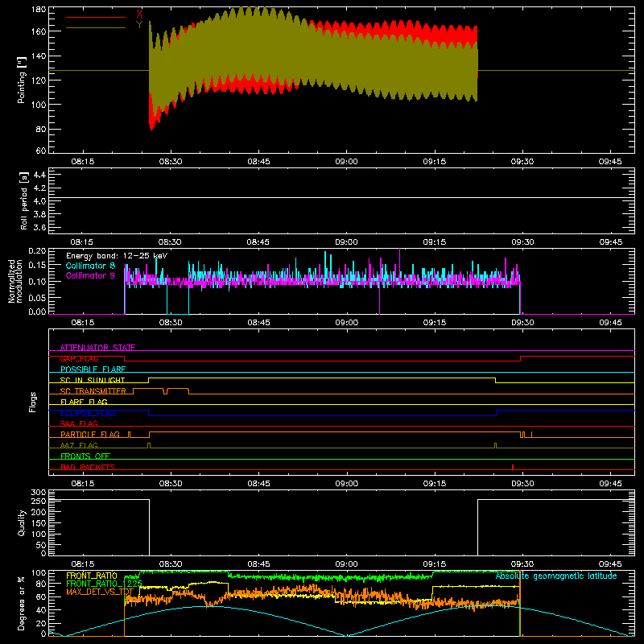Select the POSSIBLE_FLARE flag label
The image size is (644, 644).
93,369
